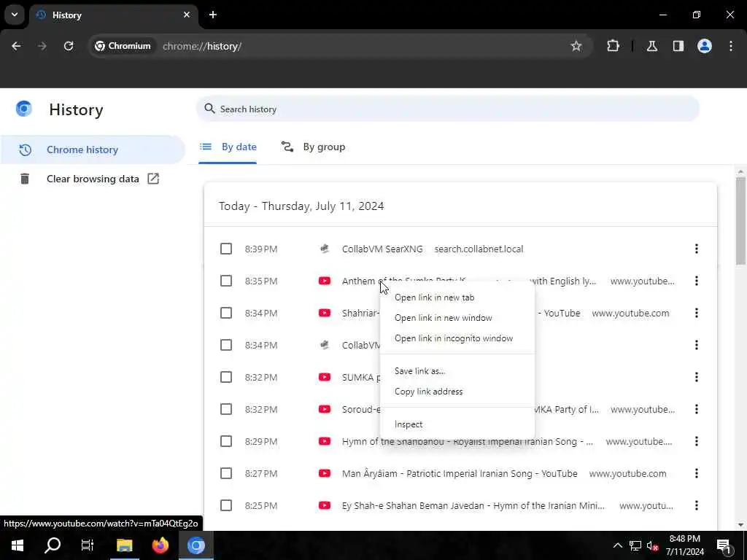747x560 pixels.
Task: Open actions menu for 8:32 PM SUMKA entry
Action: click(696, 377)
